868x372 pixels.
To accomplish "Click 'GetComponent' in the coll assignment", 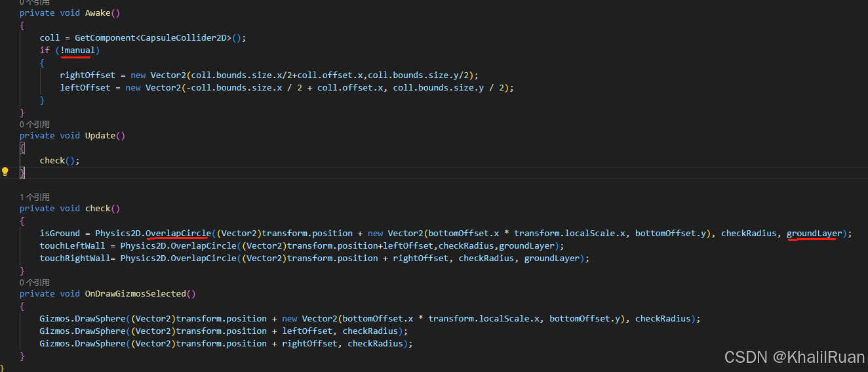I will tap(105, 37).
